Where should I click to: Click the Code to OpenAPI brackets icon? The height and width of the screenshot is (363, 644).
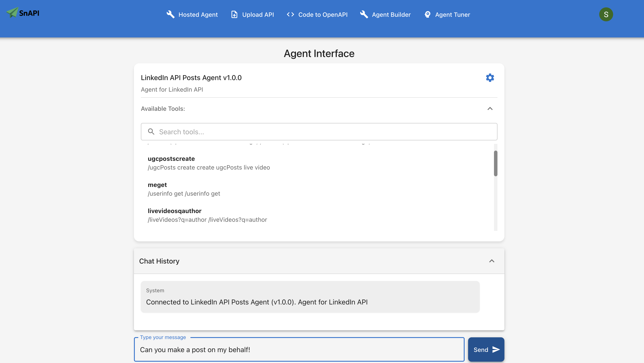tap(290, 15)
